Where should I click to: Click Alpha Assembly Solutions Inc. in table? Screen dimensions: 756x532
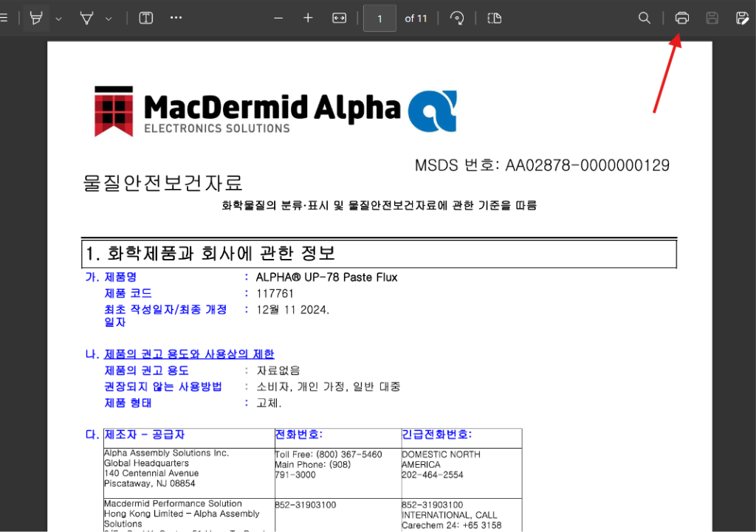[x=166, y=453]
